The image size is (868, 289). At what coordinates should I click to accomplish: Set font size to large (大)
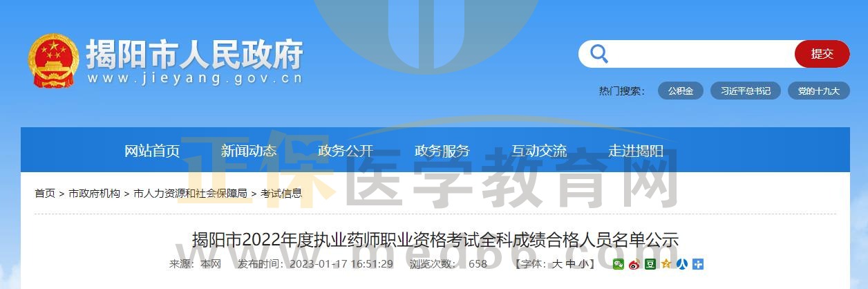pyautogui.click(x=556, y=264)
